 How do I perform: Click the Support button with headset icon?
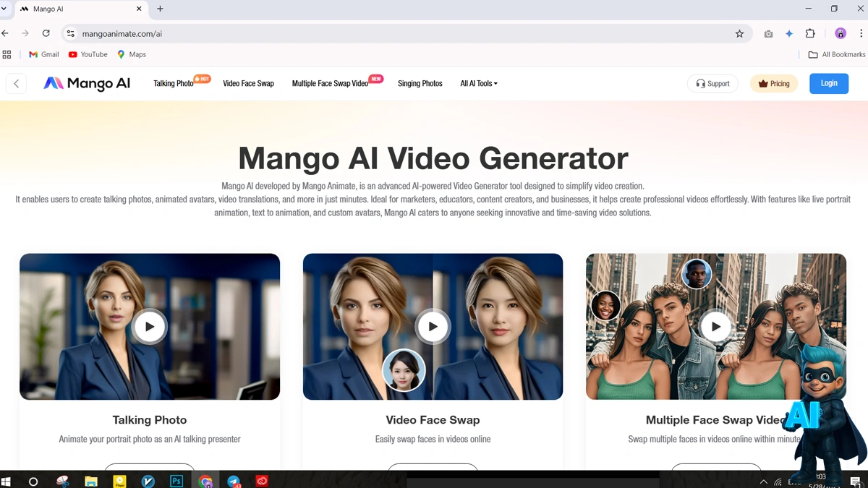click(712, 84)
